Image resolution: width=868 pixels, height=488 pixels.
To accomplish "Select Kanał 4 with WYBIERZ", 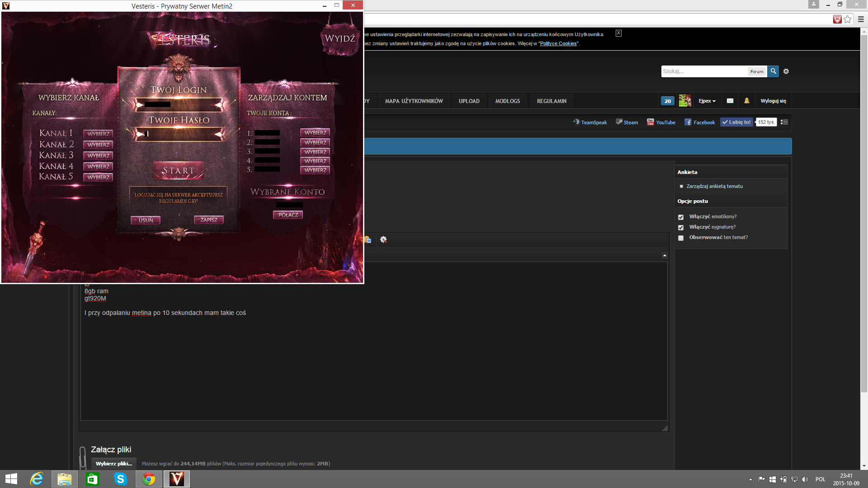I will [98, 166].
